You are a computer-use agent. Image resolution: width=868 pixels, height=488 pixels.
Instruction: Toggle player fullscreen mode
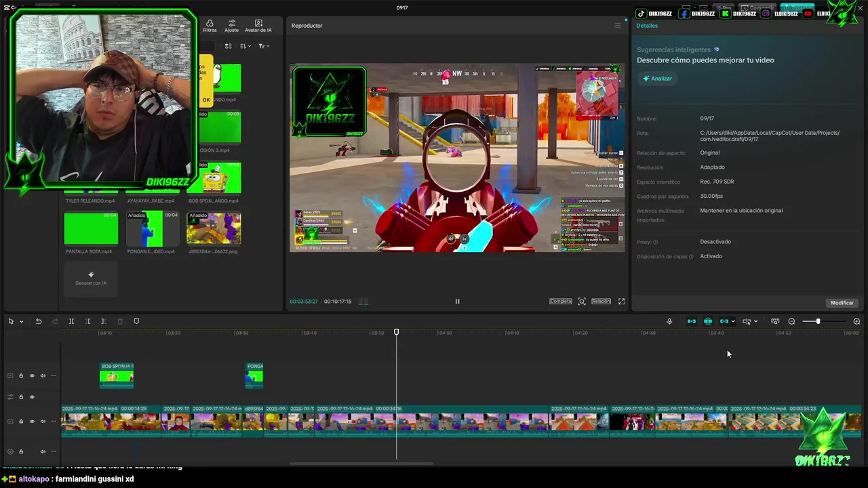tap(621, 302)
